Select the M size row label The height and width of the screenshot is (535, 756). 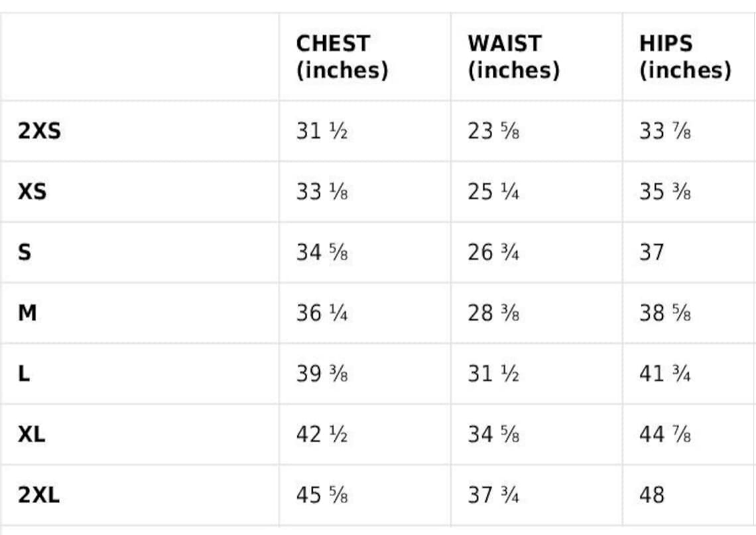[x=27, y=313]
